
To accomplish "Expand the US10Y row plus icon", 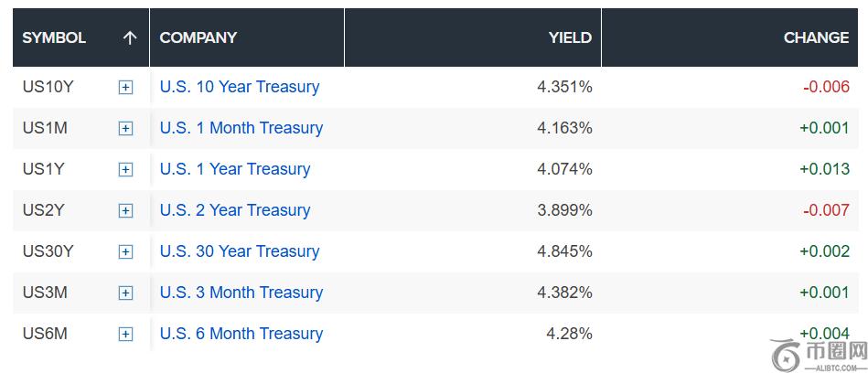I will (x=125, y=88).
